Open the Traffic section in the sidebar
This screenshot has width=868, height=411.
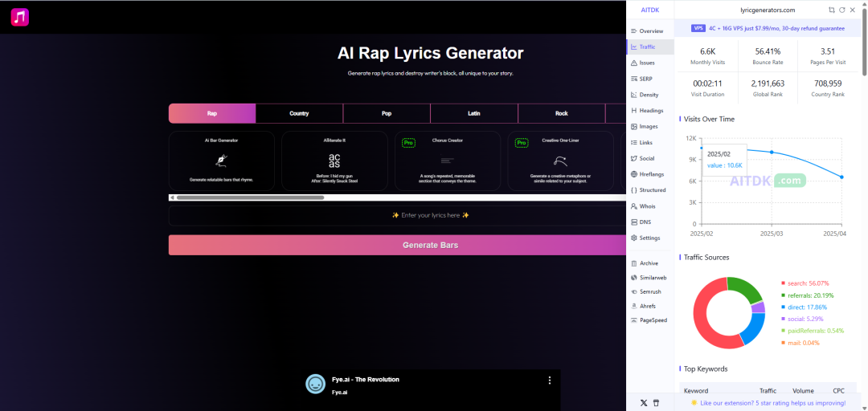(650, 47)
